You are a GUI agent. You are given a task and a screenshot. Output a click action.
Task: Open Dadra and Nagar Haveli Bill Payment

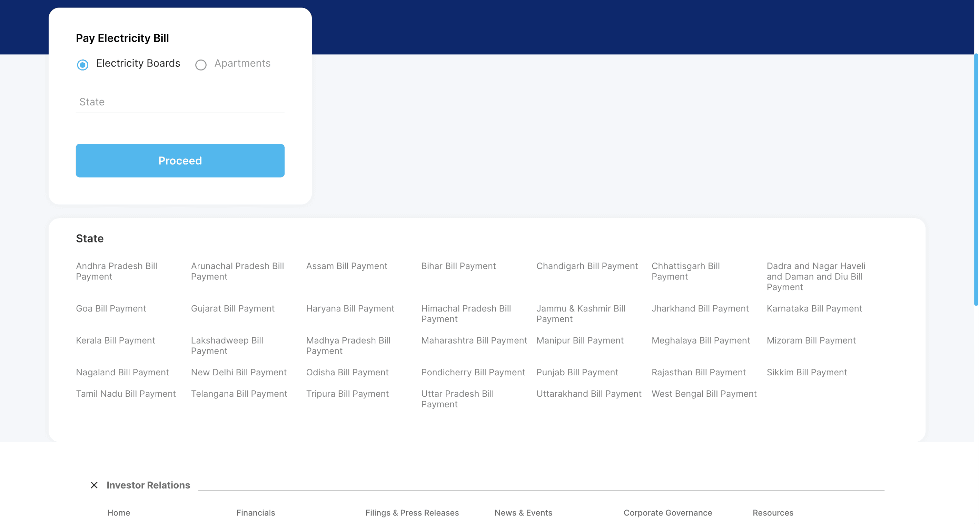[815, 276]
